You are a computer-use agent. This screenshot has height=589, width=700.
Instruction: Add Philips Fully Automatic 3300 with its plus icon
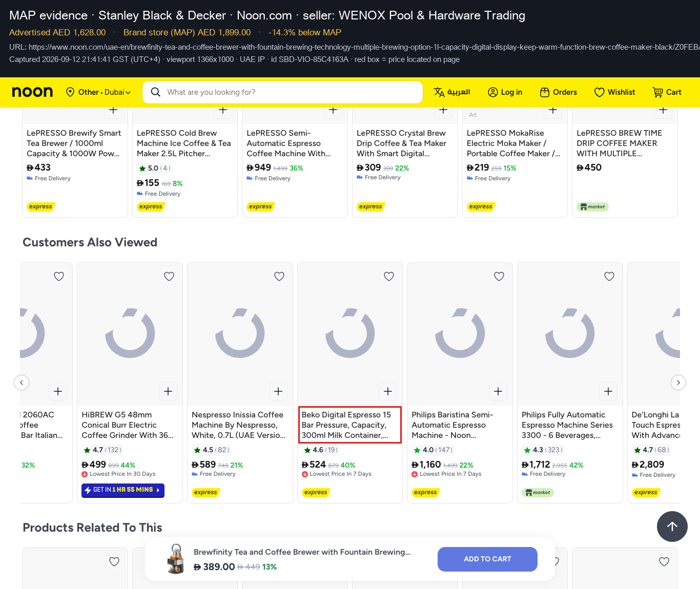point(608,391)
